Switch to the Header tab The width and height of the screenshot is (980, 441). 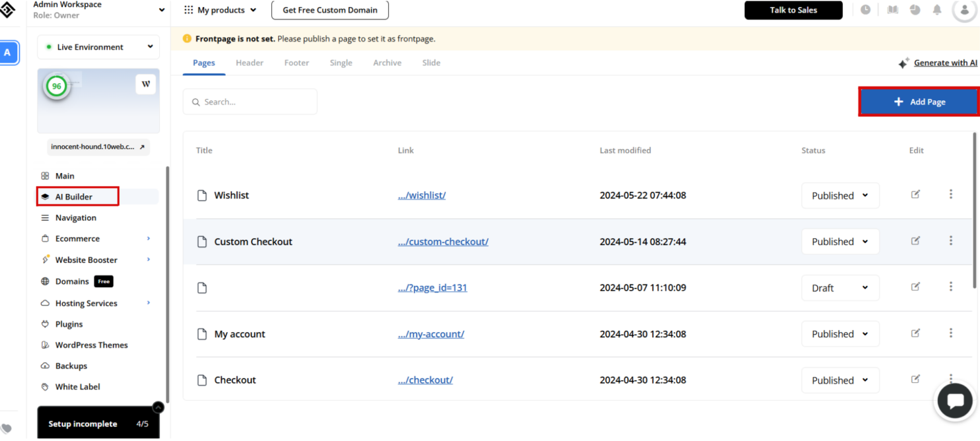point(250,63)
